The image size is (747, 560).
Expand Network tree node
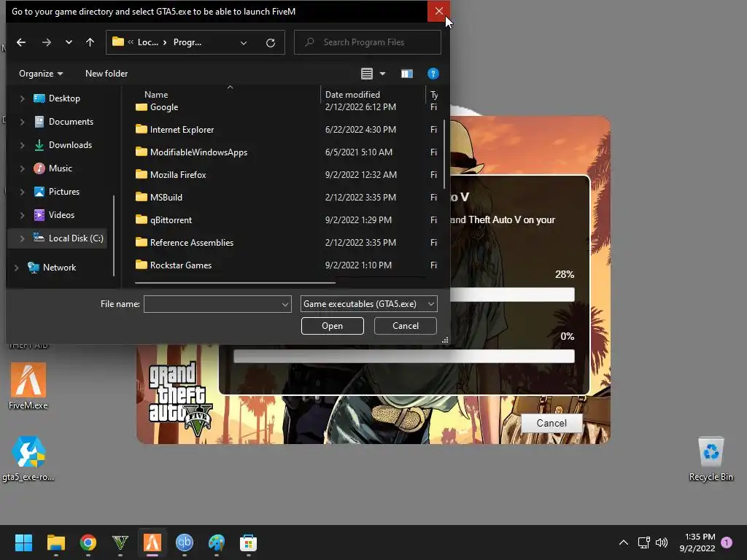[16, 268]
